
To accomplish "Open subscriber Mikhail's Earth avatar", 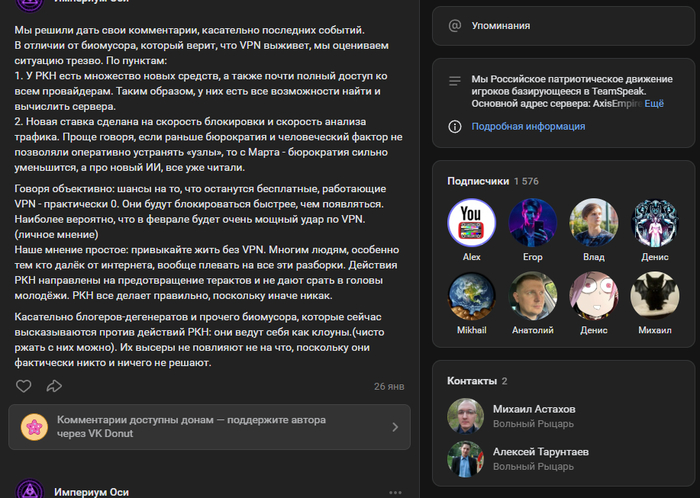I will click(x=472, y=297).
